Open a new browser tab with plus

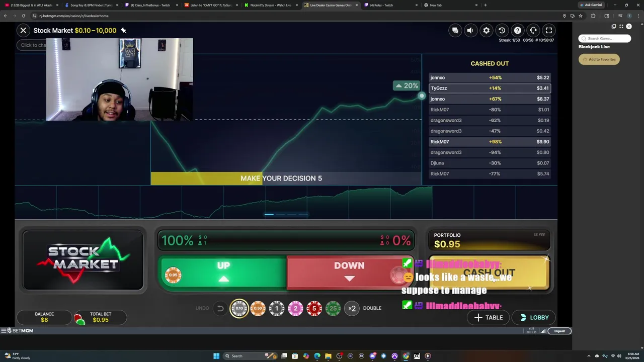485,5
